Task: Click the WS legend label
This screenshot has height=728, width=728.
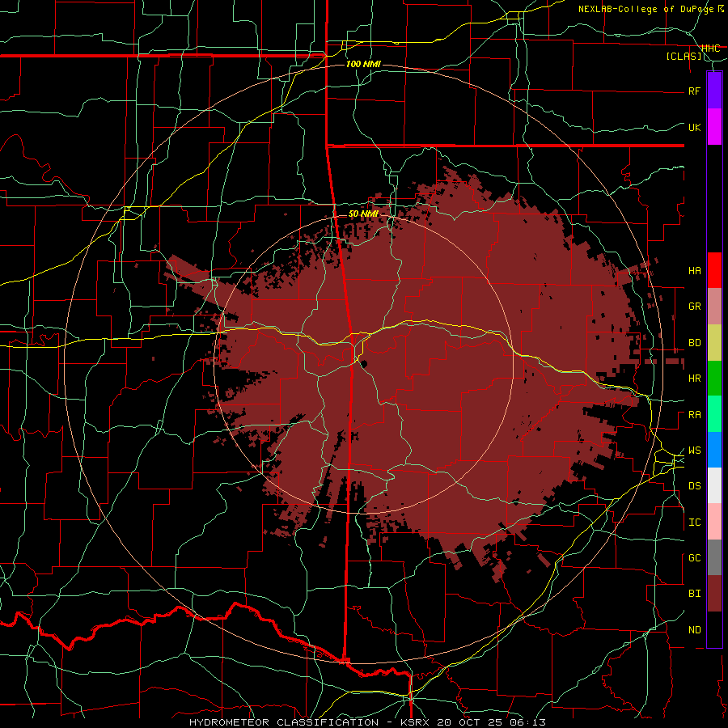Action: click(x=694, y=451)
